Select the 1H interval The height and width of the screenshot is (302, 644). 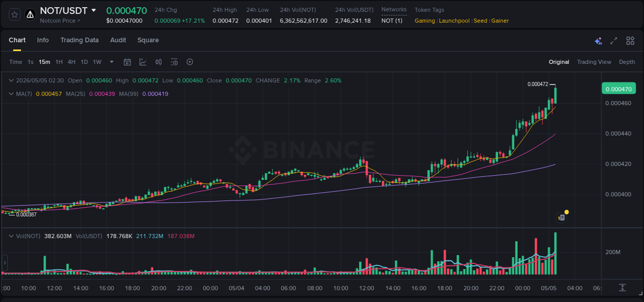point(59,62)
